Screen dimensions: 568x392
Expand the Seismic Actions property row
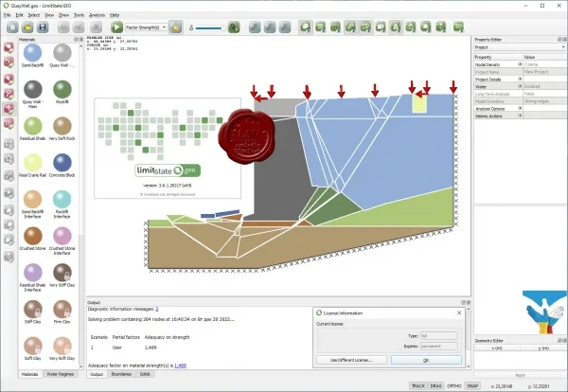(x=520, y=116)
